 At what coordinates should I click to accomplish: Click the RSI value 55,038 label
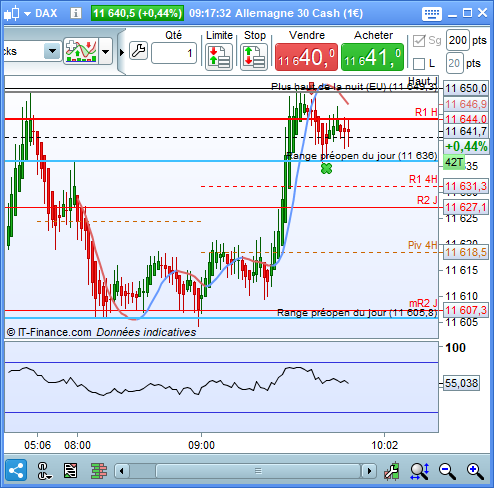click(x=462, y=383)
